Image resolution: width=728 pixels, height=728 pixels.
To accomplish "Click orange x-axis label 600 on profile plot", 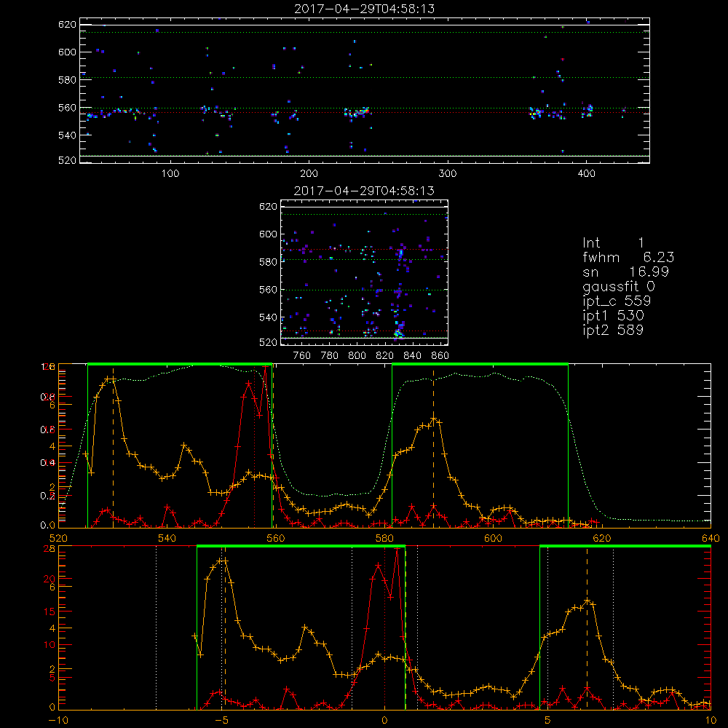I will pyautogui.click(x=493, y=538).
